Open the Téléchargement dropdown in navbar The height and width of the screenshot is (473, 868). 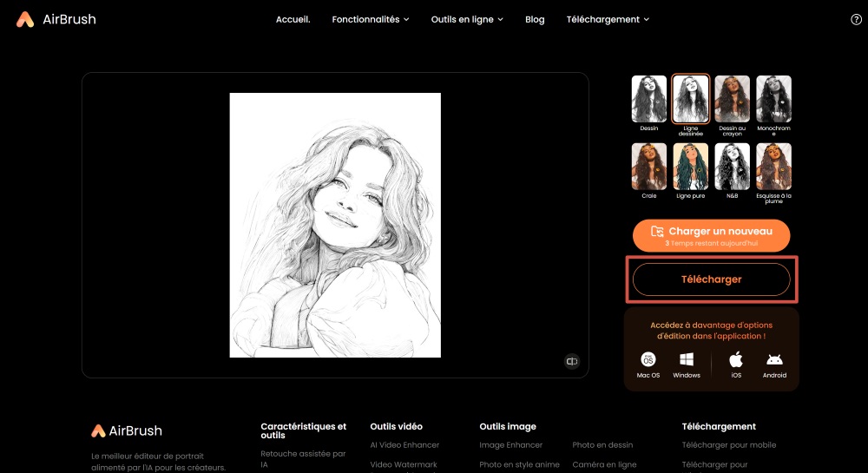pos(608,19)
